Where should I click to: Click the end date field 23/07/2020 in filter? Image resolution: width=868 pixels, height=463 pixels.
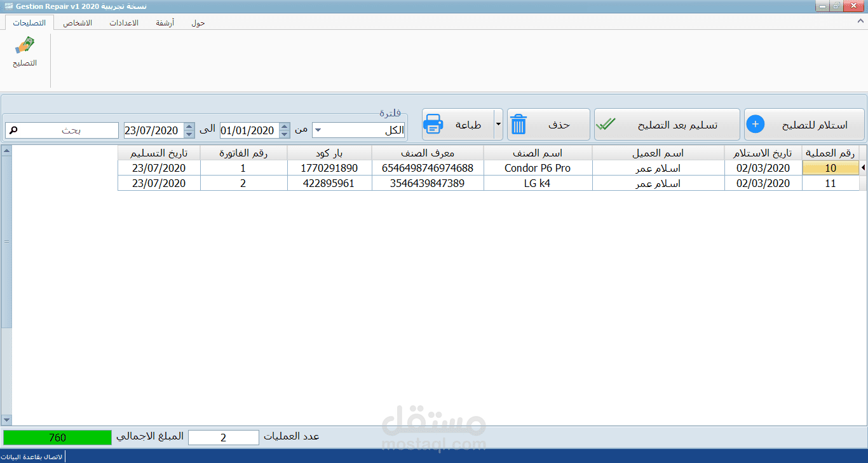coord(154,130)
